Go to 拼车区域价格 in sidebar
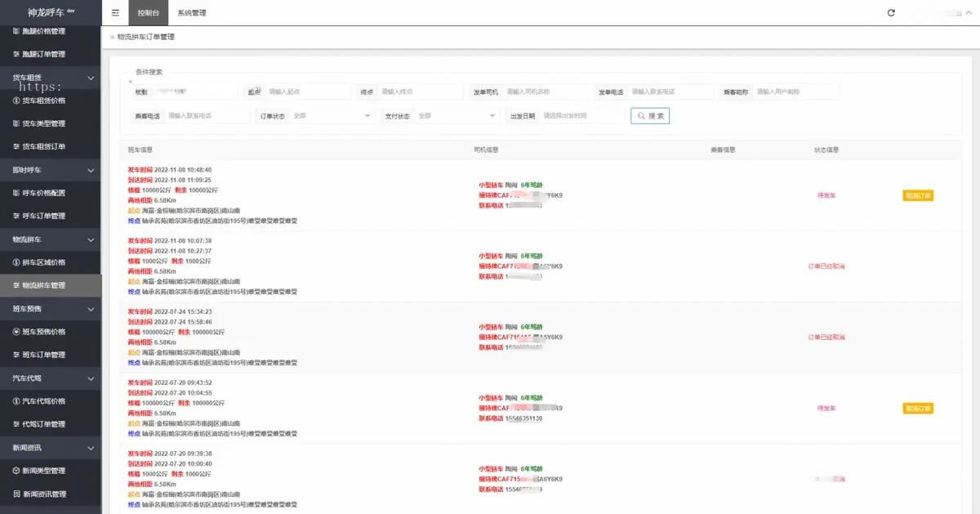Screen dimensions: 980x514 [x=43, y=262]
